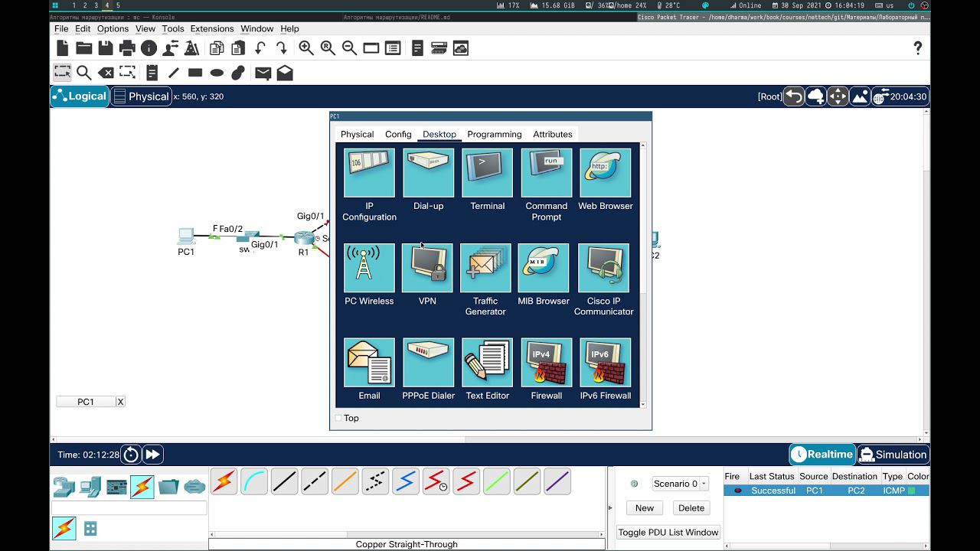Switch to the Programming tab
Screen dimensions: 980x551
[x=495, y=134]
